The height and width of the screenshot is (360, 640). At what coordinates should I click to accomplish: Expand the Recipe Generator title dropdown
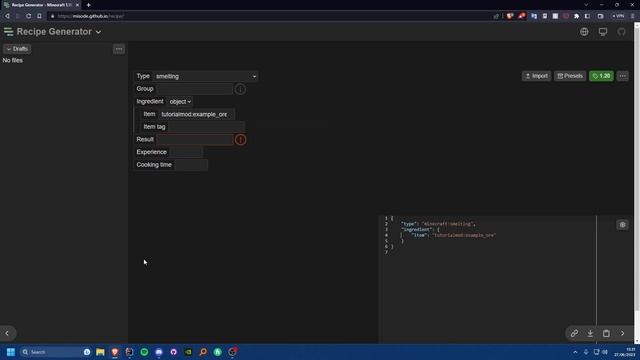point(98,32)
